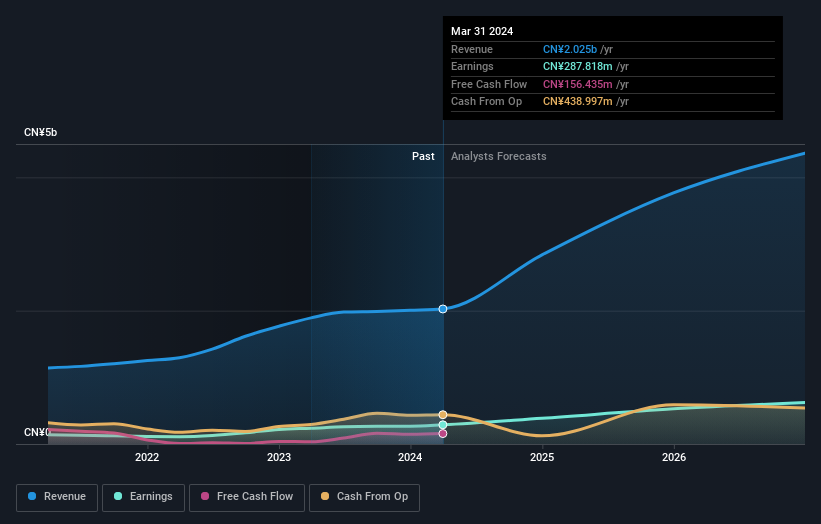This screenshot has height=524, width=821.
Task: Click the CN¥5b y-axis label
Action: 41,133
